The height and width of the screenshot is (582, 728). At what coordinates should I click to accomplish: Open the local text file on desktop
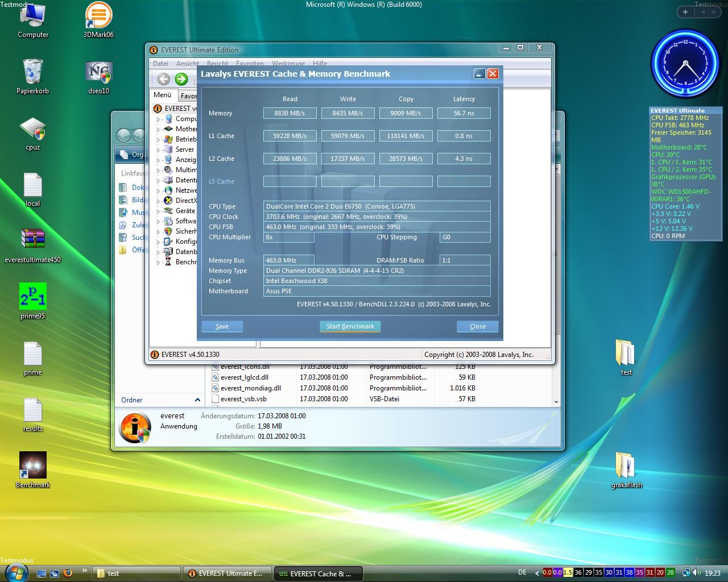[x=32, y=189]
